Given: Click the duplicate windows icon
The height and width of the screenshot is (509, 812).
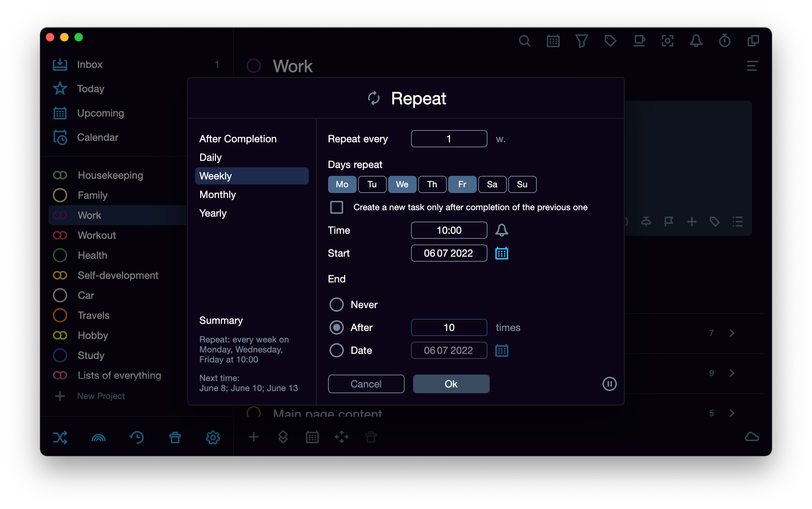Looking at the screenshot, I should point(753,41).
